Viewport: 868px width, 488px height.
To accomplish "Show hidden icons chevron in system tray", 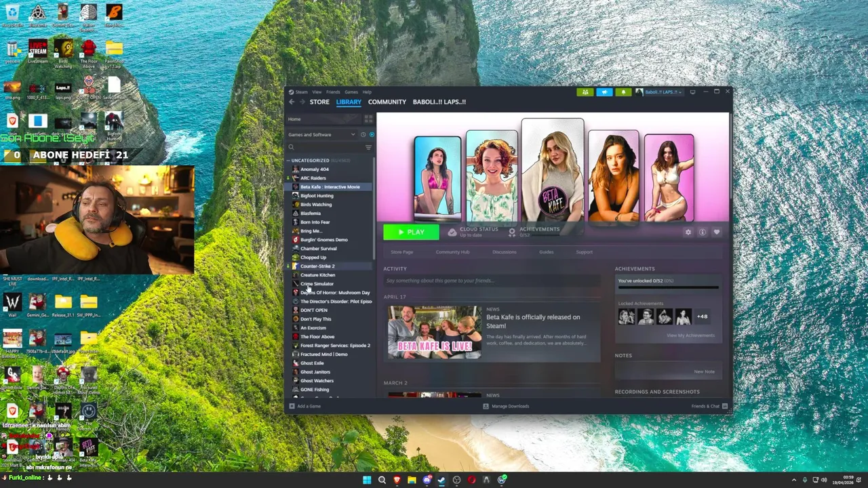I will (794, 480).
